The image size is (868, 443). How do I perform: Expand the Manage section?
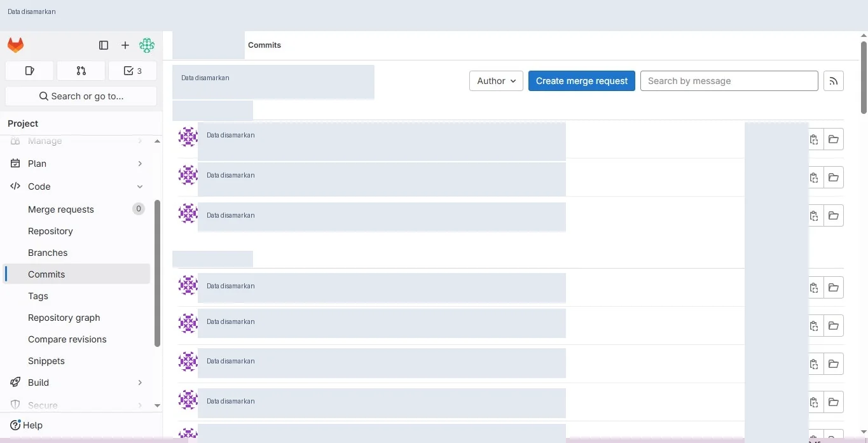click(x=76, y=141)
